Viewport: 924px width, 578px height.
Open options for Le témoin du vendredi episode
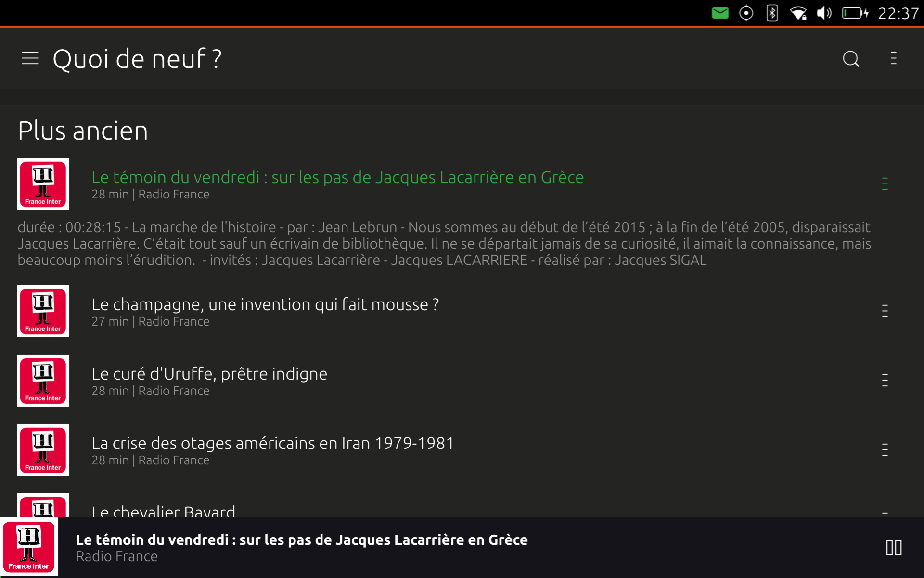coord(885,184)
